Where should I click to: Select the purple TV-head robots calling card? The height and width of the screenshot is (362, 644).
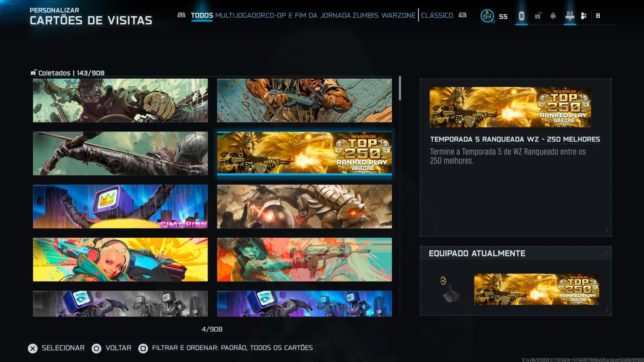[x=305, y=303]
